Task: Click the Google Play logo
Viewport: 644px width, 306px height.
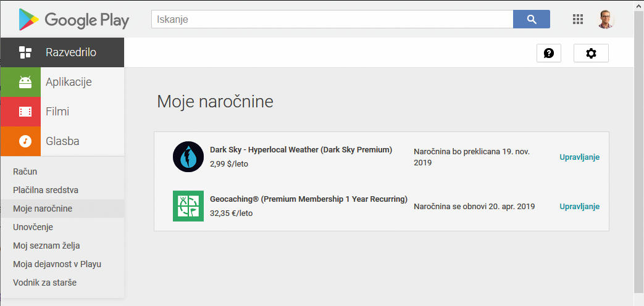Action: coord(74,20)
